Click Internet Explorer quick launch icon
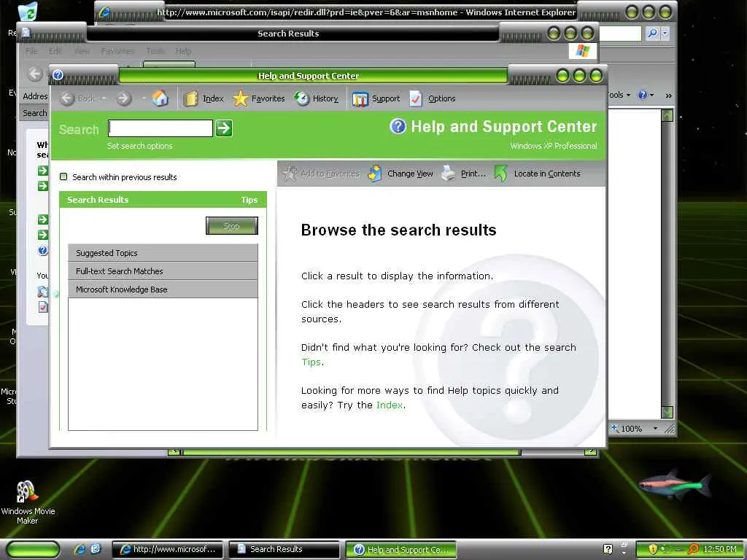The image size is (747, 560). (x=80, y=549)
